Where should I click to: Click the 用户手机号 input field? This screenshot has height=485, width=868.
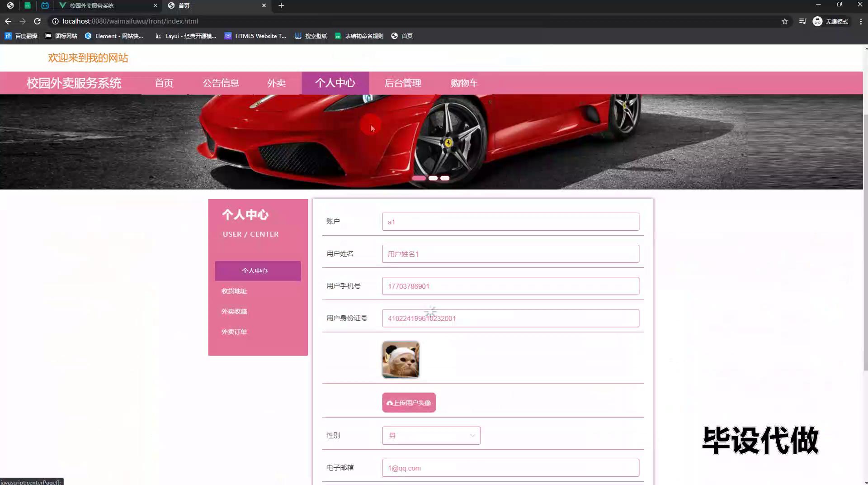(x=510, y=286)
